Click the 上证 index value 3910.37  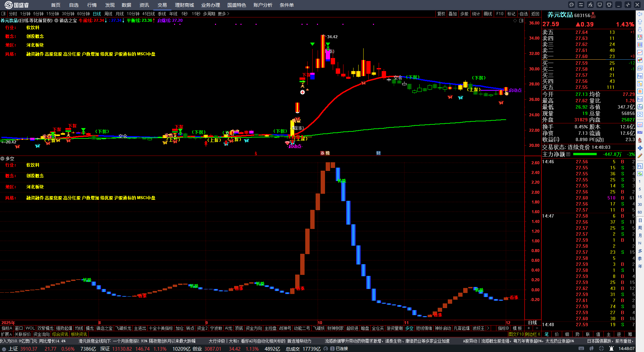[x=29, y=349]
